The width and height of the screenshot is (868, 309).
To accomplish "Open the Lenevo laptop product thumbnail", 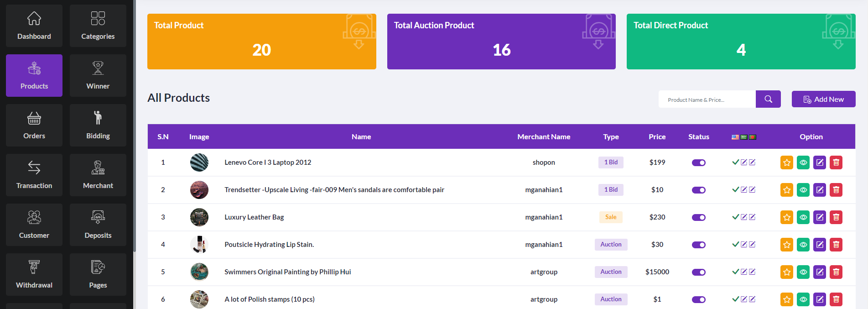I will point(199,162).
